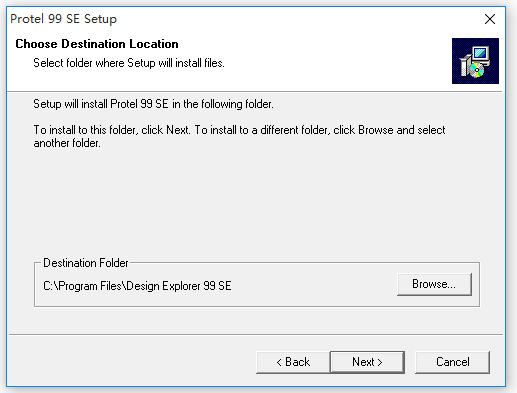This screenshot has height=393, width=517.
Task: Open the Browse... folder dialog
Action: (x=434, y=284)
